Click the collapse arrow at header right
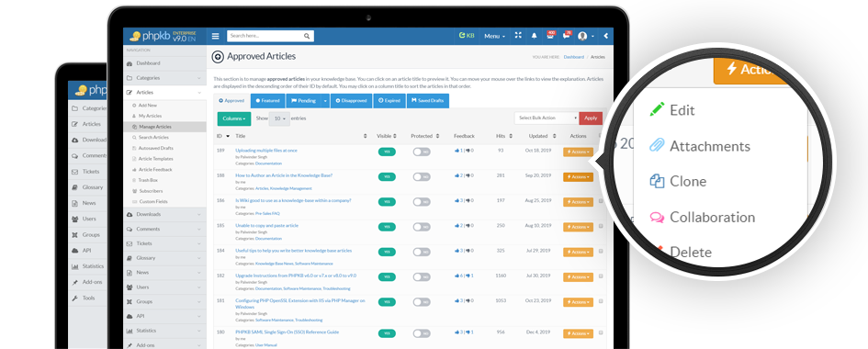Screen dimensions: 868x349 (x=605, y=36)
